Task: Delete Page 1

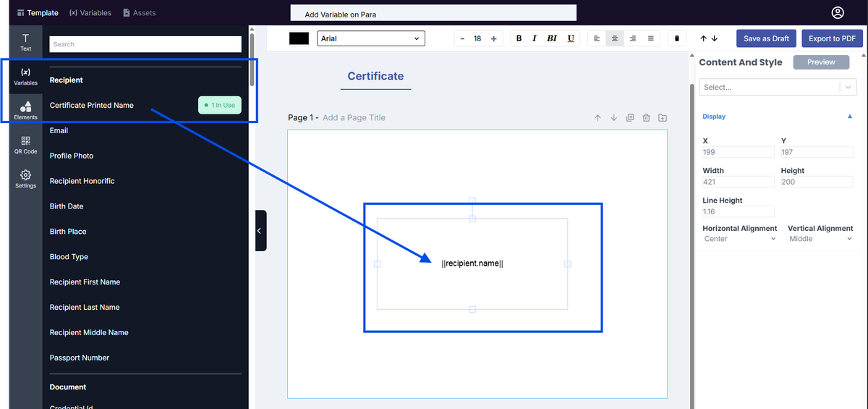Action: point(647,117)
